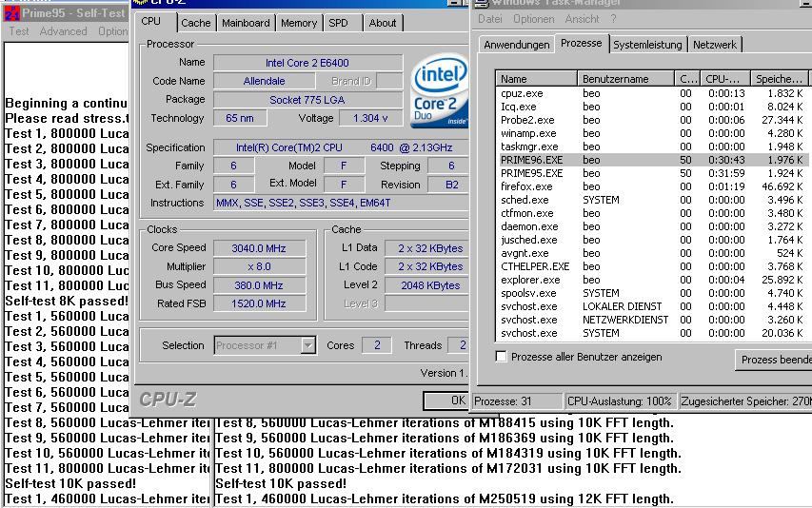The height and width of the screenshot is (508, 812).
Task: Select the daemon.exe process
Action: point(651,226)
